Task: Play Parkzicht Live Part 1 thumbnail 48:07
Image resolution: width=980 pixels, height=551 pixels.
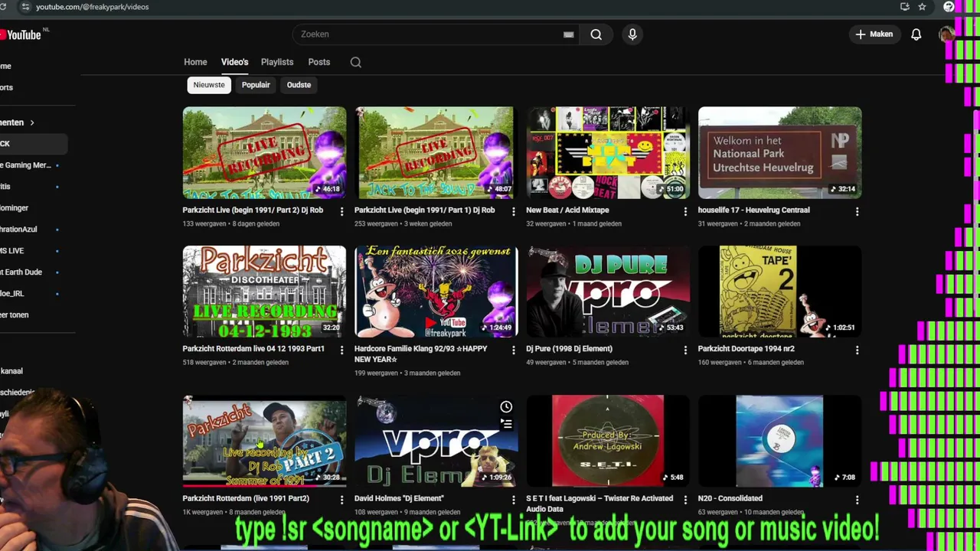Action: [x=436, y=153]
